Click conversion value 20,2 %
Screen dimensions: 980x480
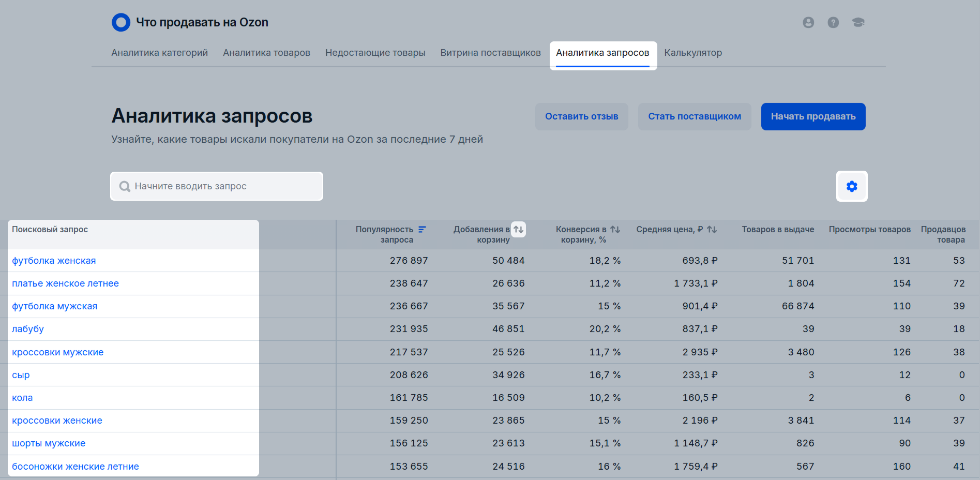pos(605,329)
